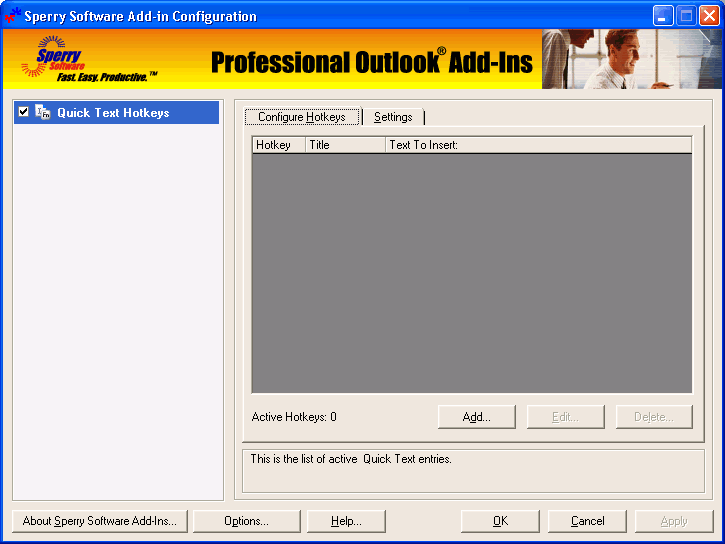Confirm with the OK button
Image resolution: width=725 pixels, height=544 pixels.
coord(500,521)
